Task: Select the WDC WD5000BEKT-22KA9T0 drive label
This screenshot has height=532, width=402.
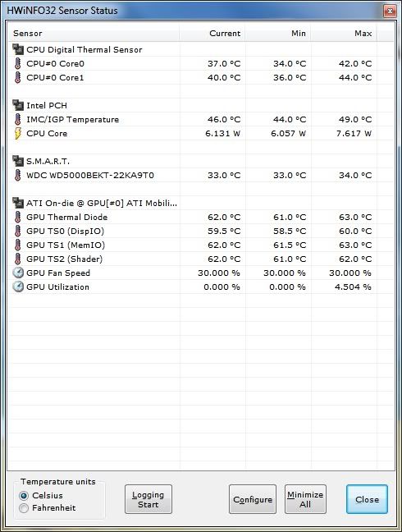Action: 90,175
